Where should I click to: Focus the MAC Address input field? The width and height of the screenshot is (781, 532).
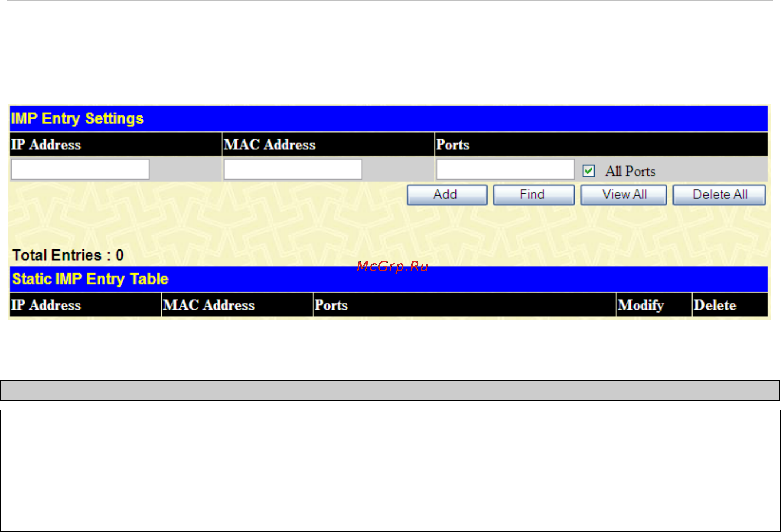pyautogui.click(x=293, y=169)
